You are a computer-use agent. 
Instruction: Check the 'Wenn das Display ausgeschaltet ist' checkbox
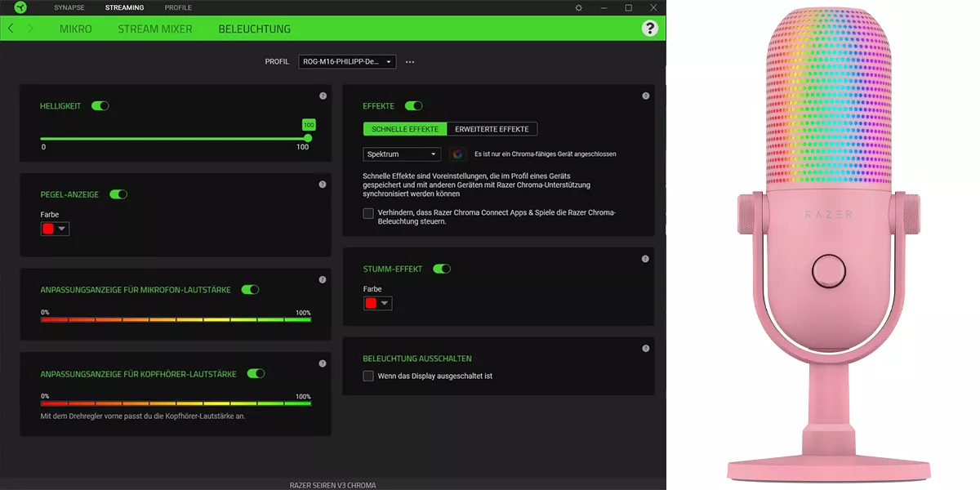[368, 376]
